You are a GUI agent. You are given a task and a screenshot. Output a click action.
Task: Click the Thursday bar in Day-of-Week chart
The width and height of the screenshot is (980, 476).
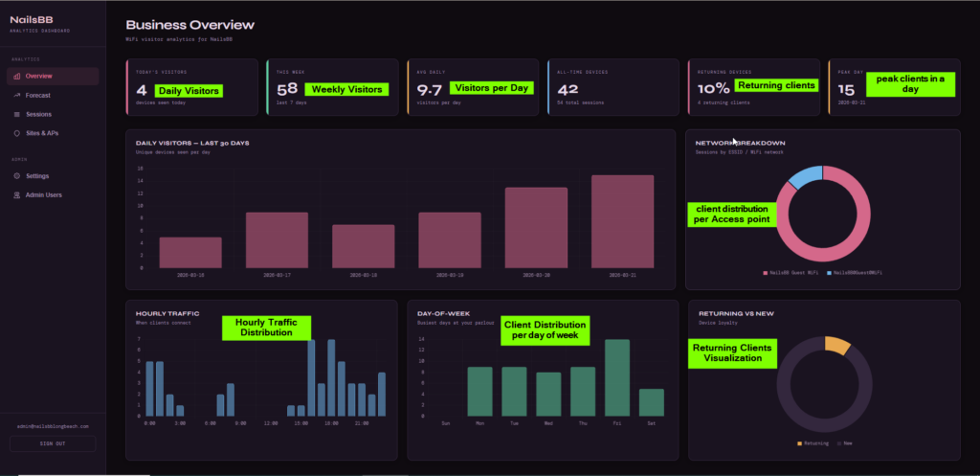(583, 392)
